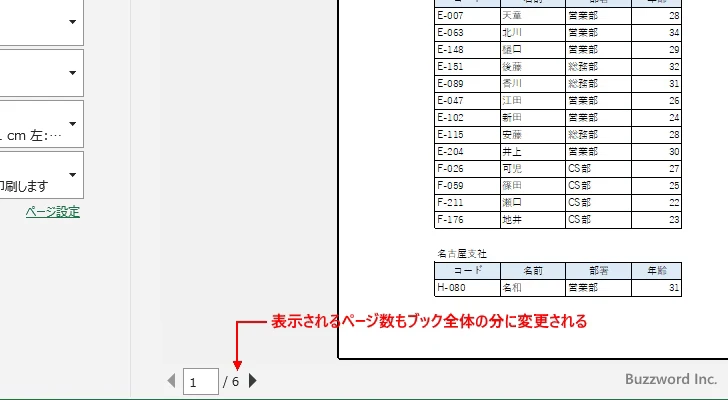Open the margins dropdown showing cm 左

click(x=42, y=124)
